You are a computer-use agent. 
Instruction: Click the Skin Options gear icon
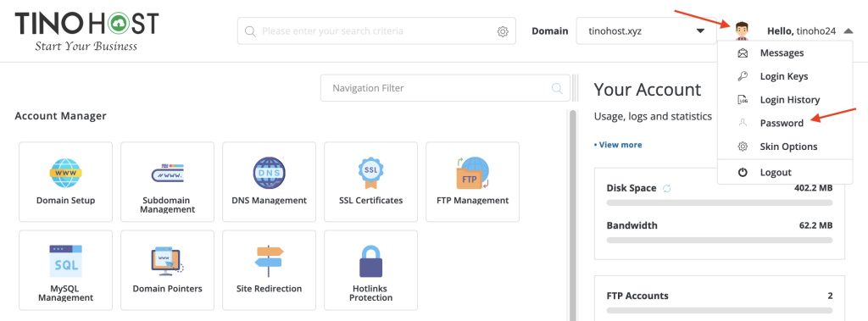(743, 147)
